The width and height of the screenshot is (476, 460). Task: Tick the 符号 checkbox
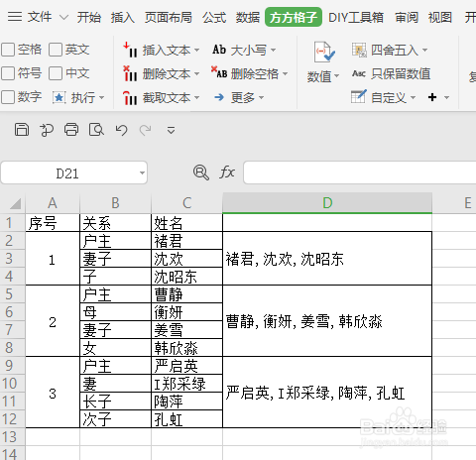(8, 73)
